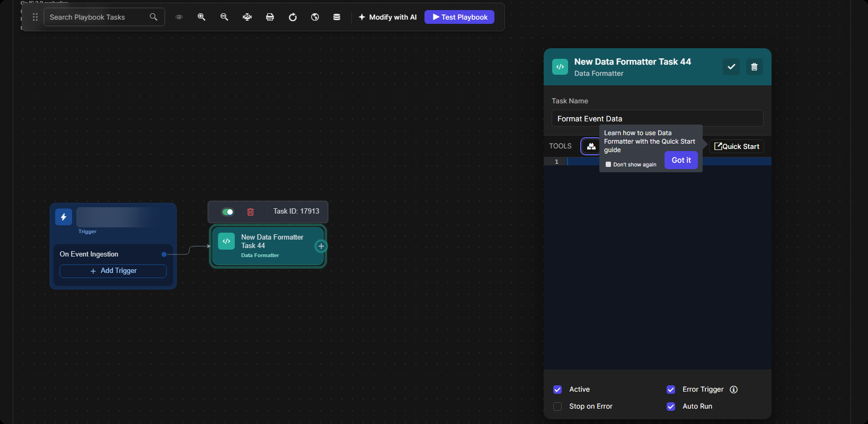Dismiss the tooltip with Got it
The image size is (868, 424).
point(681,160)
